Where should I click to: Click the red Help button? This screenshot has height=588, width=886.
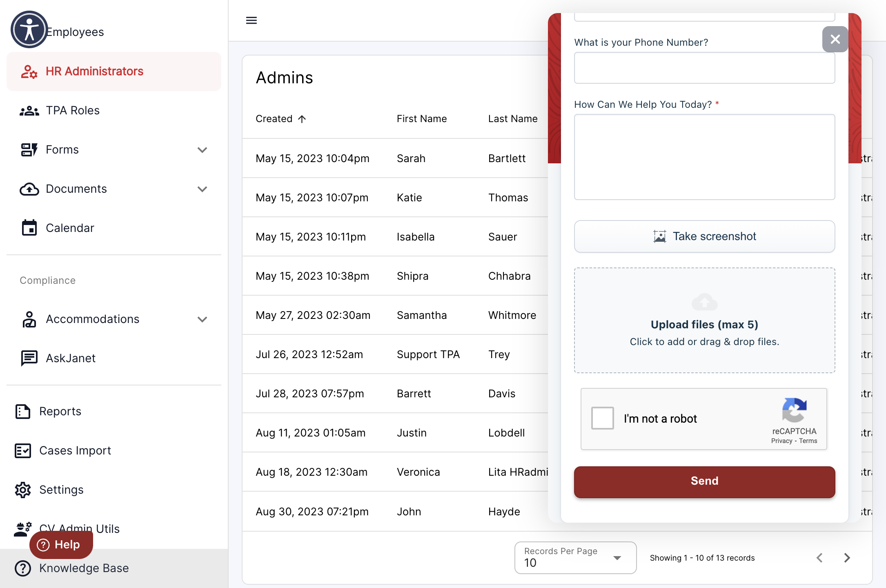coord(61,545)
